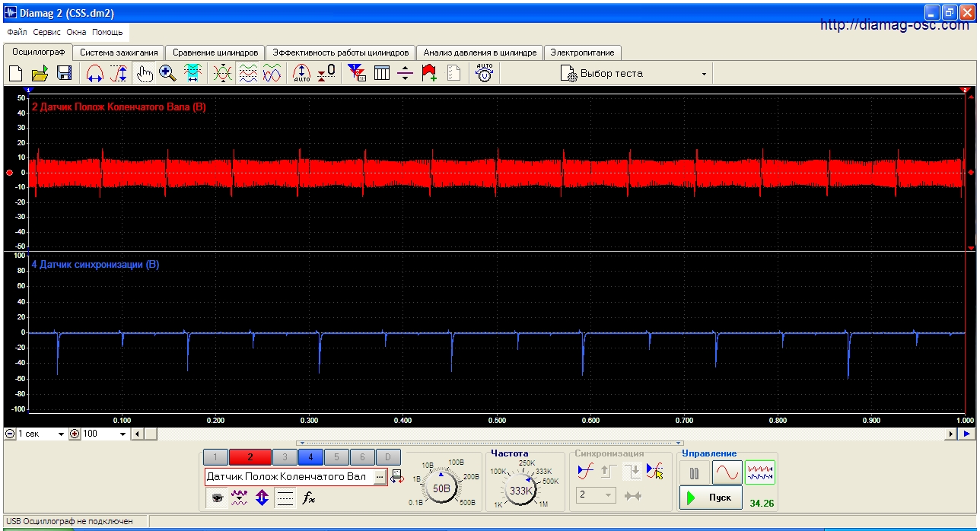Click the blue vertical invert arrows icon
The image size is (980, 531).
click(x=262, y=498)
